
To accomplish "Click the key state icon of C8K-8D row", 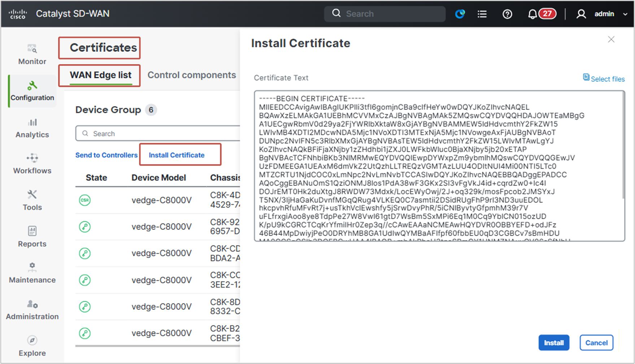I will click(x=85, y=307).
